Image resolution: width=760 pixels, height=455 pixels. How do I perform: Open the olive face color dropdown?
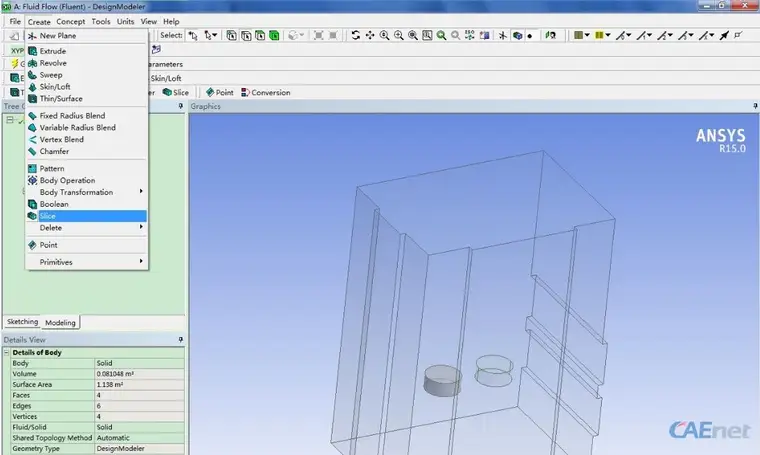coord(582,35)
